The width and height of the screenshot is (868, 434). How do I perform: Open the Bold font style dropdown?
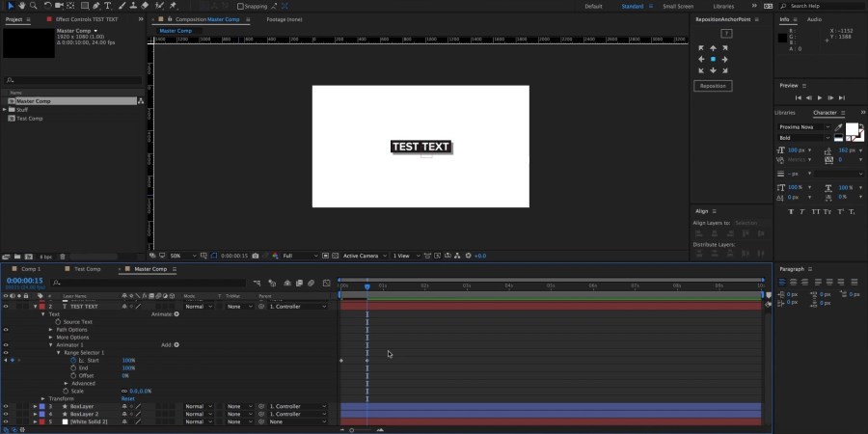tap(804, 138)
